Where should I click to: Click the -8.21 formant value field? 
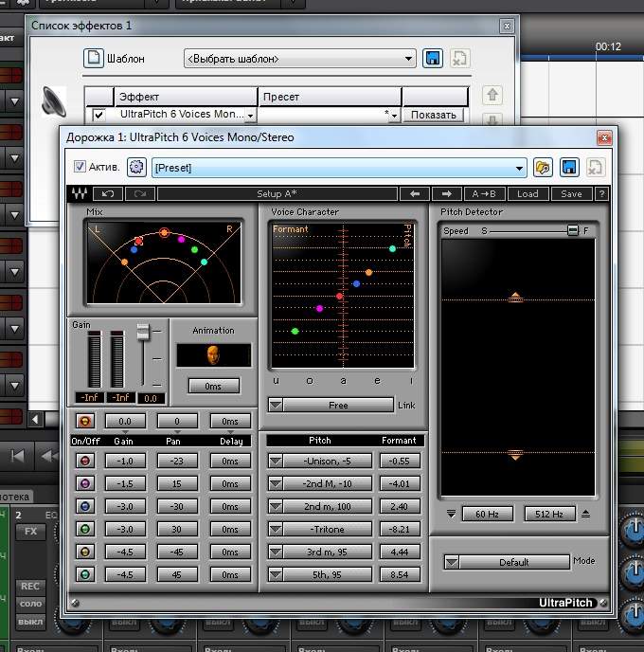pos(400,529)
